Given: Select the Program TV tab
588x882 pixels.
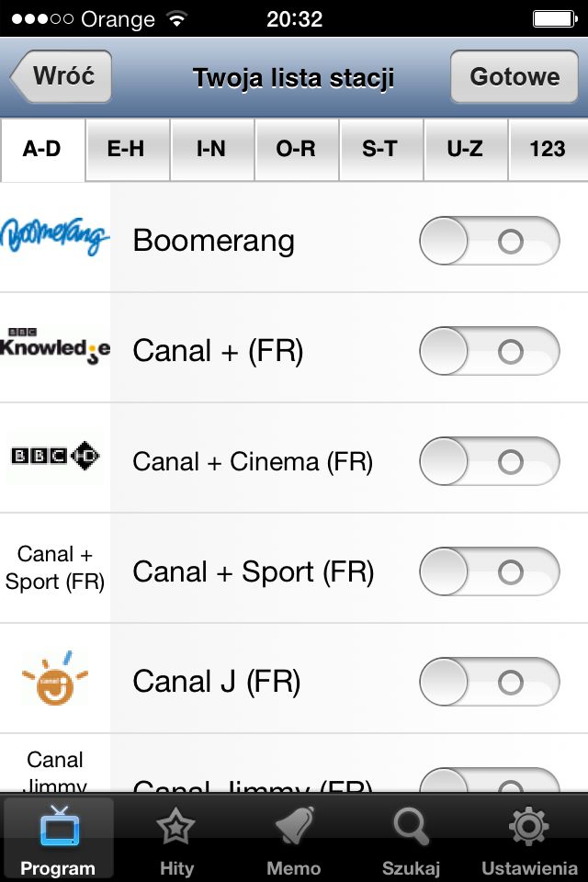Looking at the screenshot, I should click(59, 839).
